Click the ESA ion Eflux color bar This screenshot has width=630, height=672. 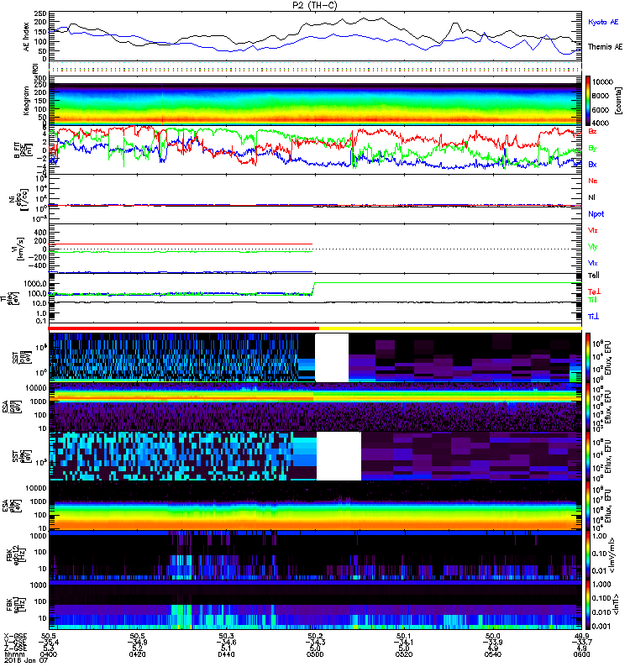[x=587, y=407]
